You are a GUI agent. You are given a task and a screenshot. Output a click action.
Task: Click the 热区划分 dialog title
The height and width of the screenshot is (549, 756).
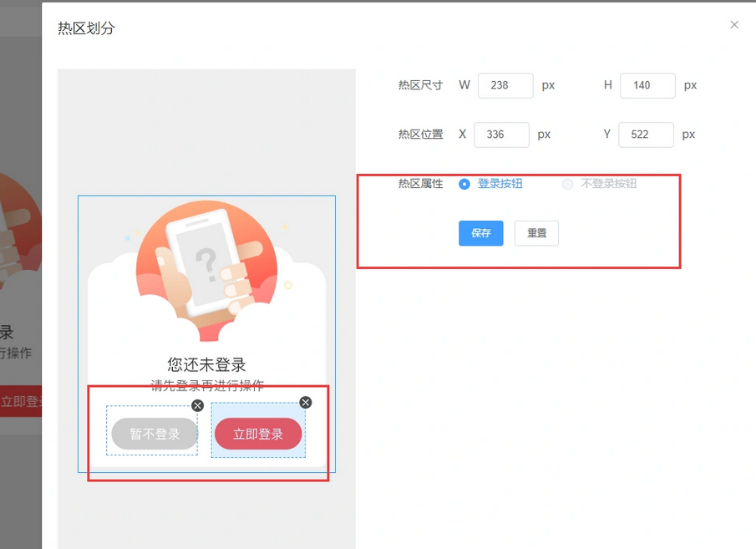[x=86, y=28]
